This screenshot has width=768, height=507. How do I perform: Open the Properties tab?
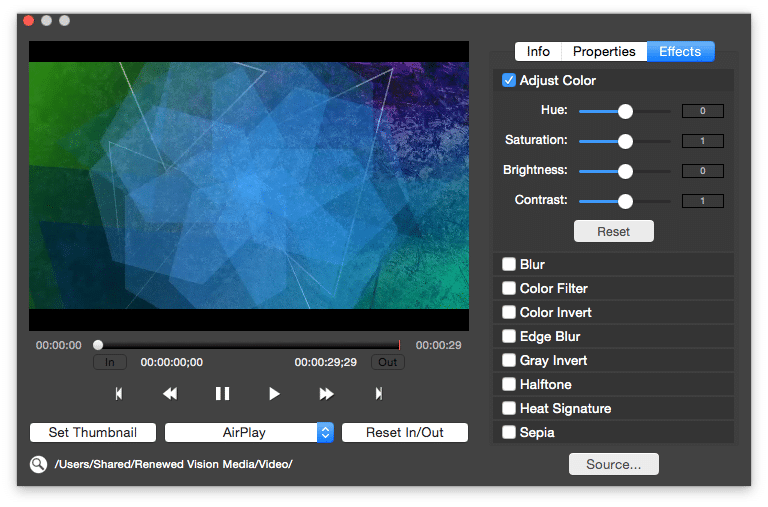pos(604,51)
